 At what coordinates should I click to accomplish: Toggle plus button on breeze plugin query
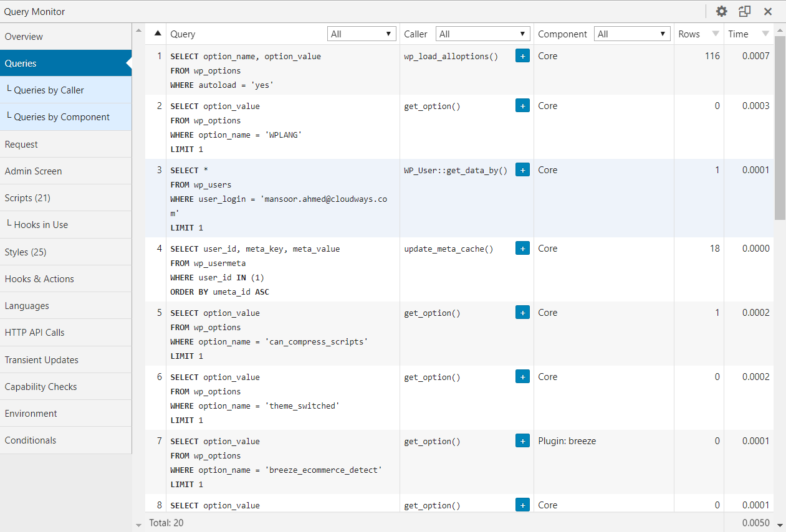click(522, 441)
